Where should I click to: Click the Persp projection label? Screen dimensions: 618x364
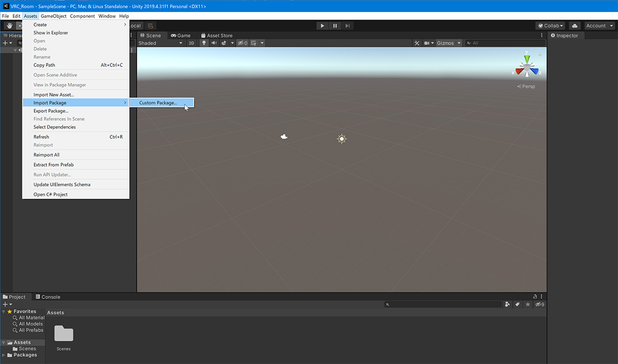pyautogui.click(x=526, y=86)
